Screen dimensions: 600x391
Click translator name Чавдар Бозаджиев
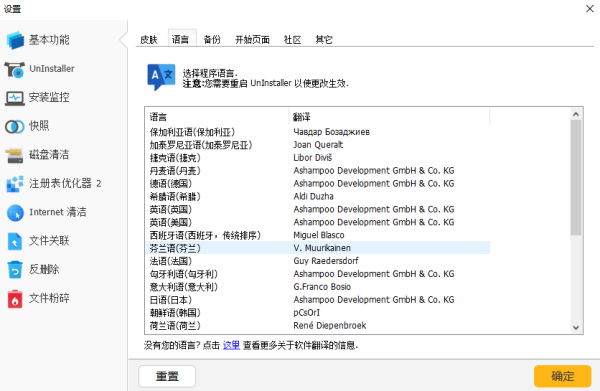(331, 132)
